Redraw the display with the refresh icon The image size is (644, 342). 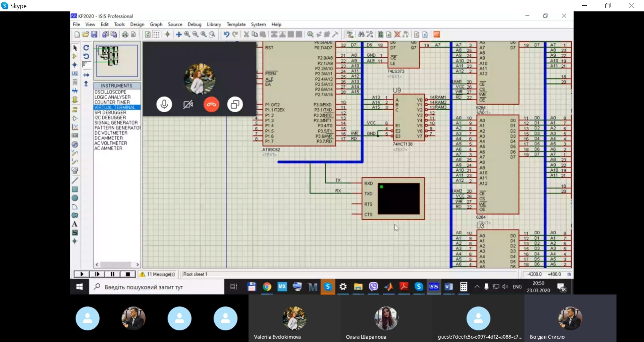148,35
